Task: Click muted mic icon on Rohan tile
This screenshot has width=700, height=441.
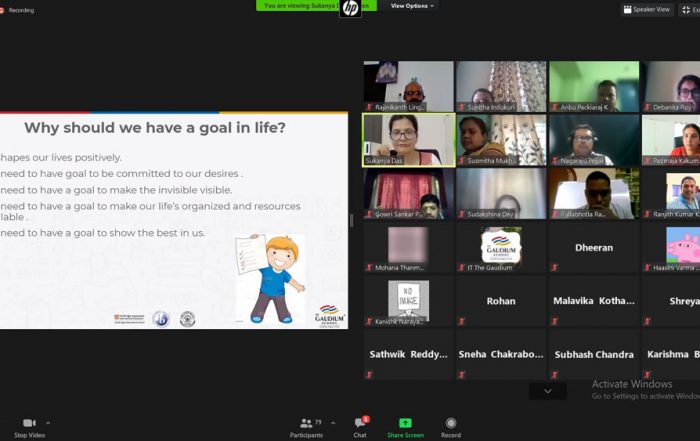Action: [x=462, y=321]
